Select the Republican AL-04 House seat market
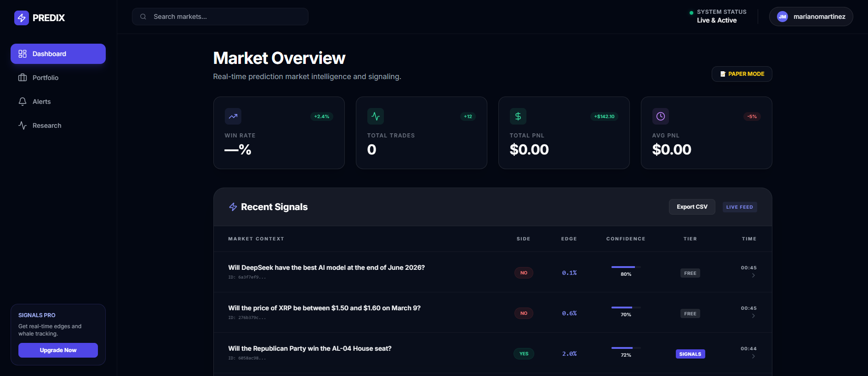This screenshot has width=868, height=376. pyautogui.click(x=310, y=348)
